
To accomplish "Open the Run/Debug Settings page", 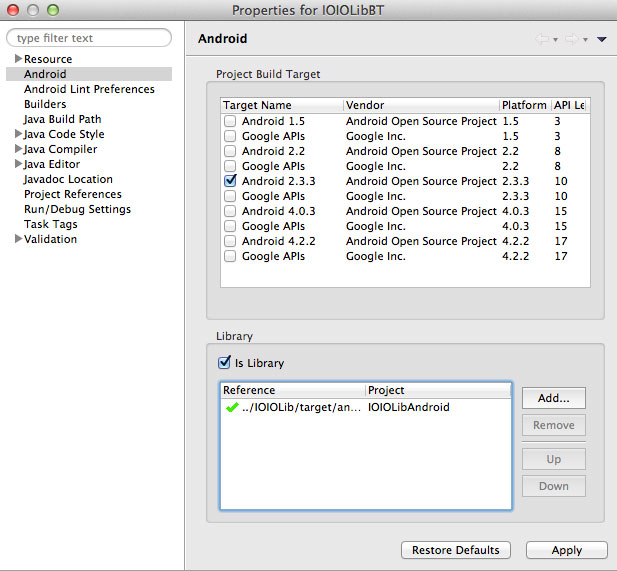I will point(78,209).
